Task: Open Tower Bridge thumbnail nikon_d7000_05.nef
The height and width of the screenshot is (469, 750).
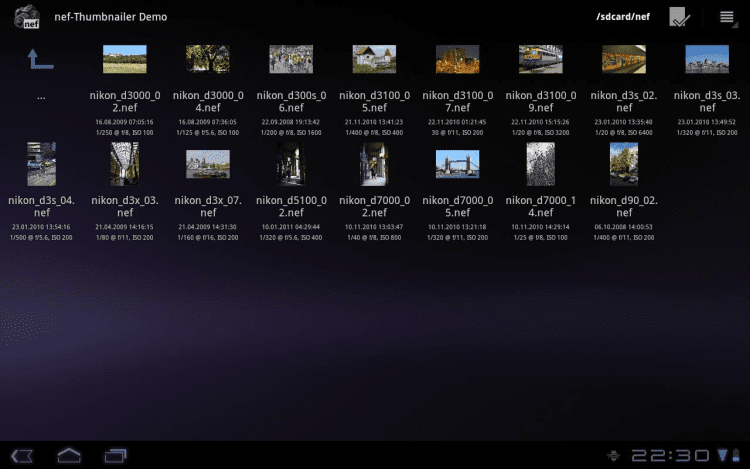Action: (458, 164)
